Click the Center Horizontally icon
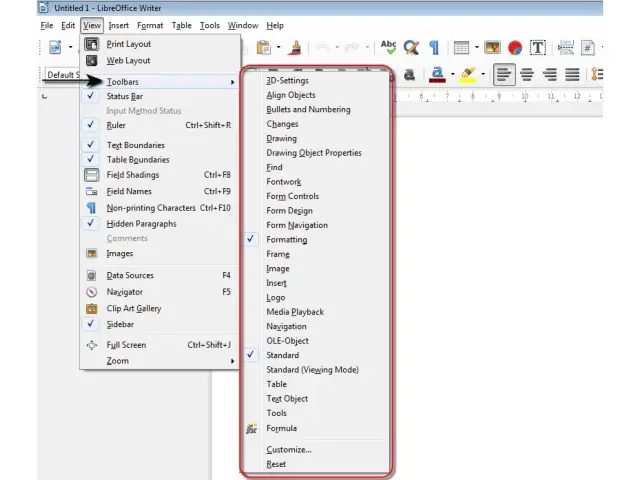The image size is (640, 480). pyautogui.click(x=527, y=75)
